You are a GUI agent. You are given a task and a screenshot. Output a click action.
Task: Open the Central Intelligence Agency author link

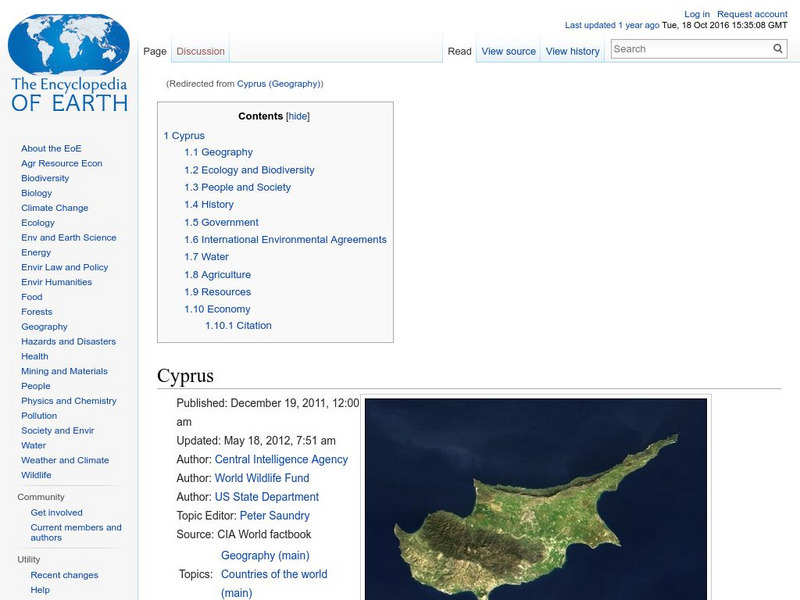coord(281,459)
